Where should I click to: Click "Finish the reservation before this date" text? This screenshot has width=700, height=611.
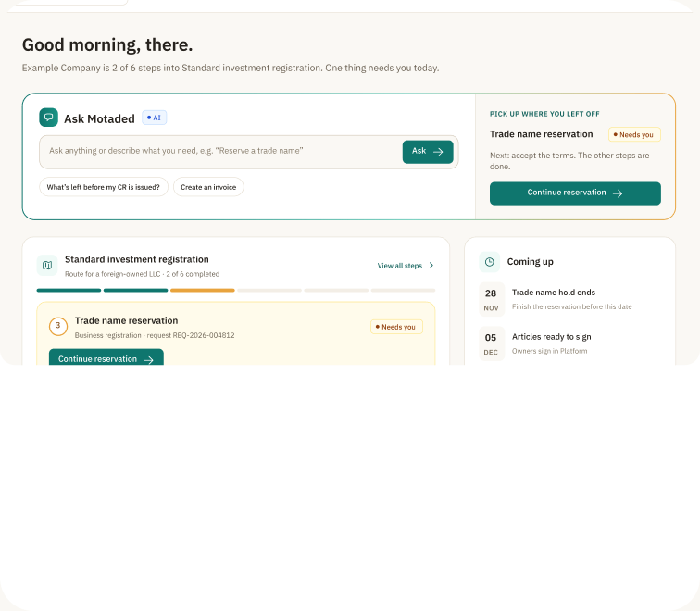[572, 306]
